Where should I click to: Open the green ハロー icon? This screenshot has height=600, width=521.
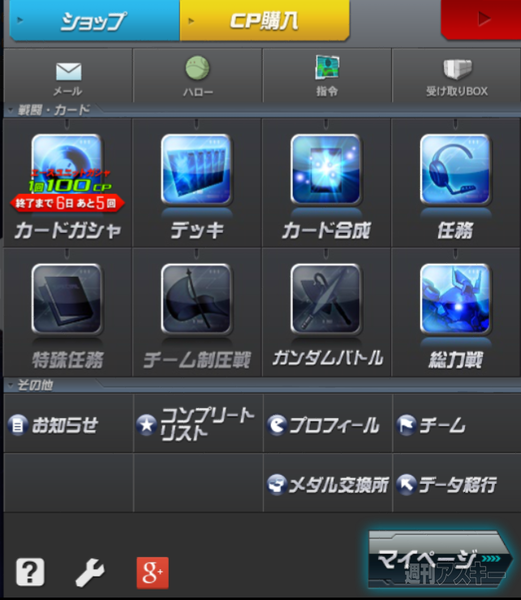pos(197,68)
